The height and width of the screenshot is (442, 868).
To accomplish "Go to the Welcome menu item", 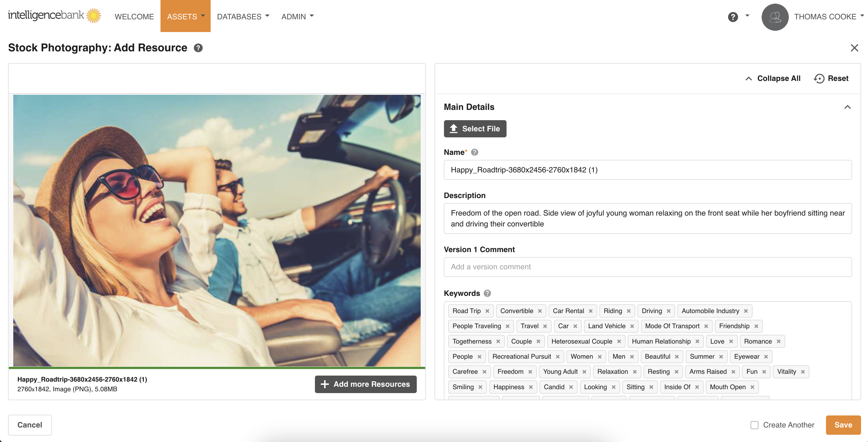I will (134, 17).
